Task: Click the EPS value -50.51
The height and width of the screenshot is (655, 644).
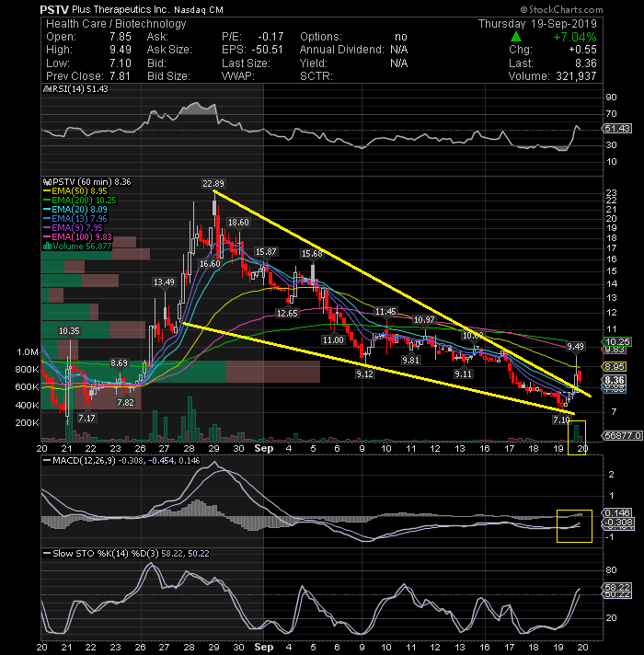Action: tap(268, 50)
